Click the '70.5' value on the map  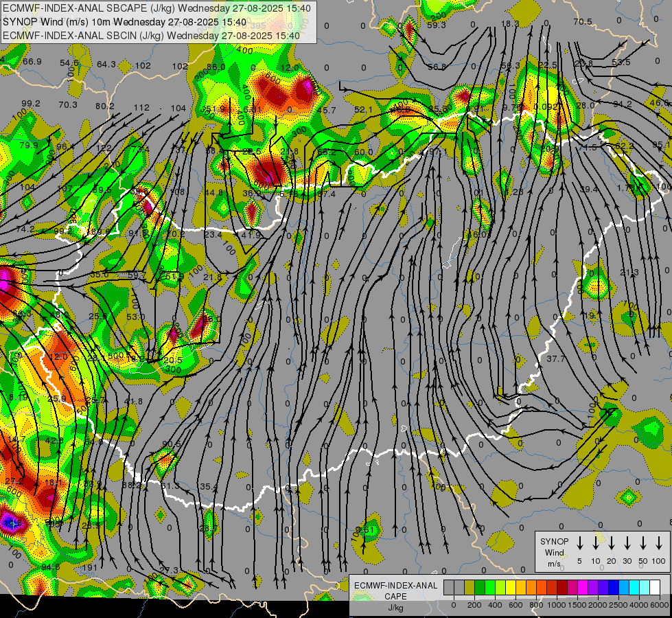[583, 22]
